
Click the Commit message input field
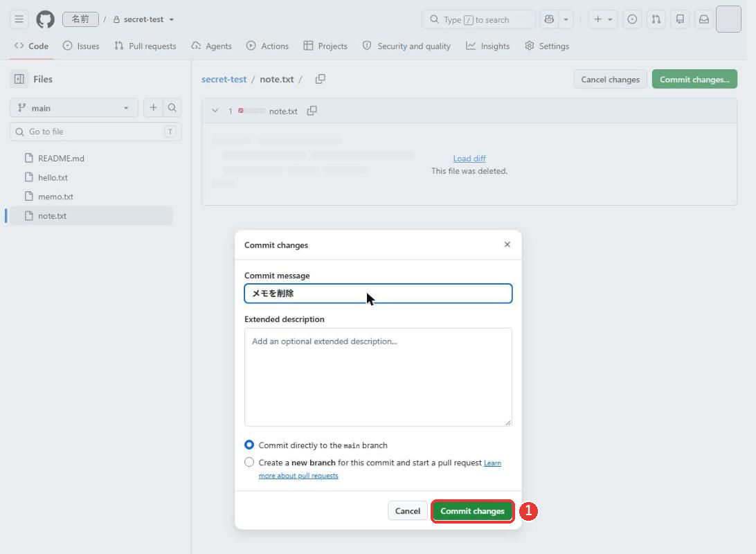coord(378,294)
